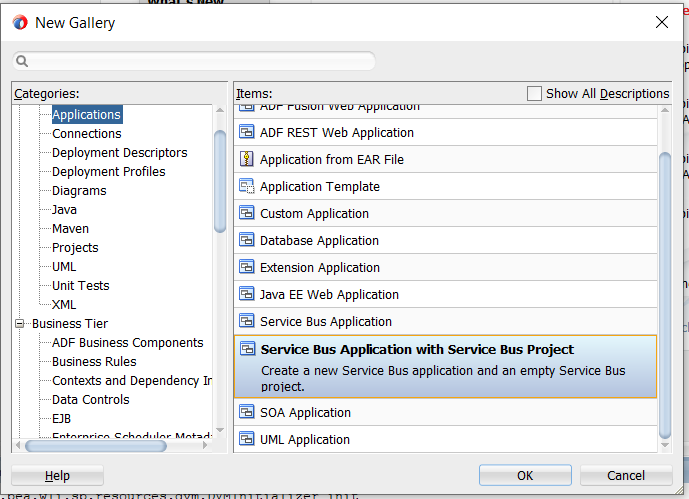Image resolution: width=689 pixels, height=499 pixels.
Task: Click the Custom Application icon
Action: click(246, 213)
